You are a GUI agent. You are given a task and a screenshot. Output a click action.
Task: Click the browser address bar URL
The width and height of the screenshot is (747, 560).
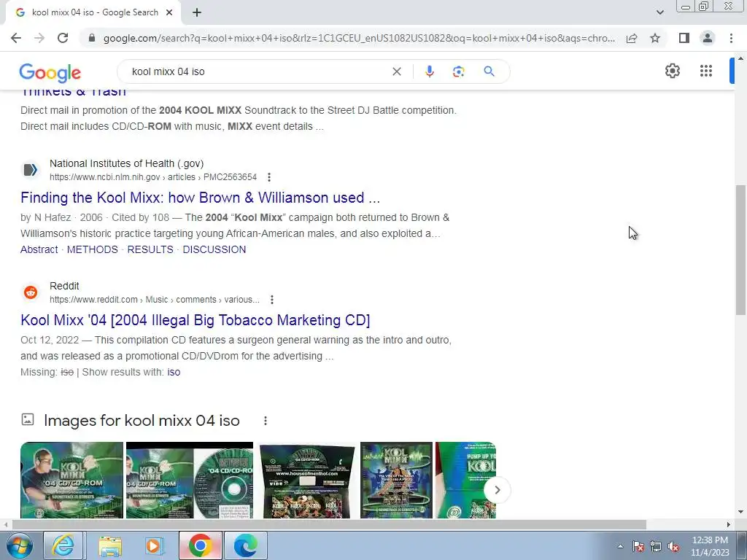(359, 38)
